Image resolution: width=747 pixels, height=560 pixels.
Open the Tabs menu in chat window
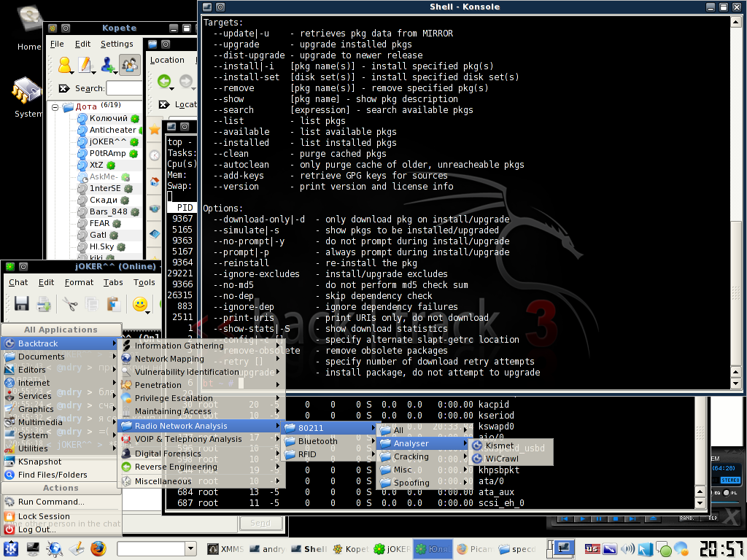pos(113,282)
